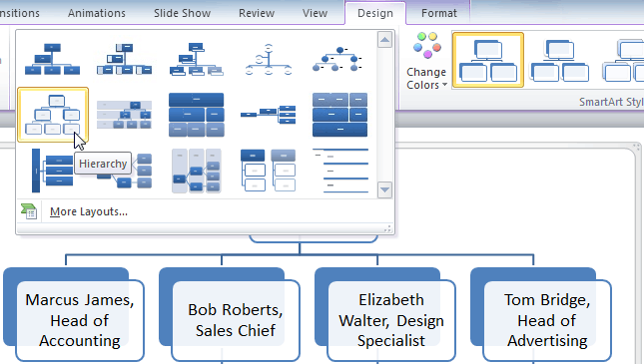644x364 pixels.
Task: Select the Half Circle Organization Chart layout
Action: (x=269, y=59)
